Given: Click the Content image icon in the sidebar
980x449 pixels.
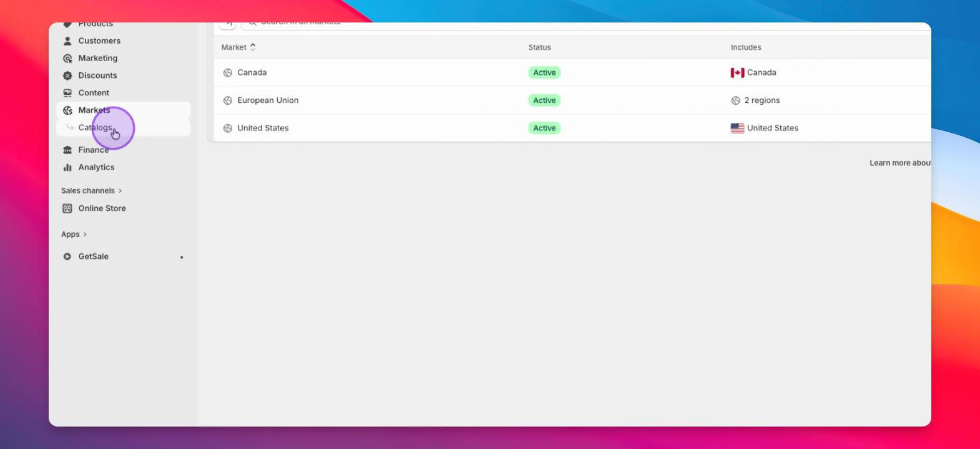Looking at the screenshot, I should coord(67,93).
